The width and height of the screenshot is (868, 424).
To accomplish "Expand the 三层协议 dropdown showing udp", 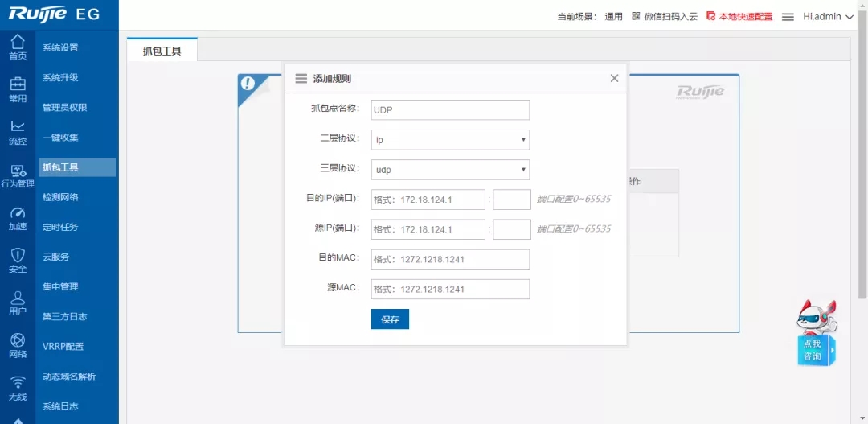I will click(x=450, y=170).
